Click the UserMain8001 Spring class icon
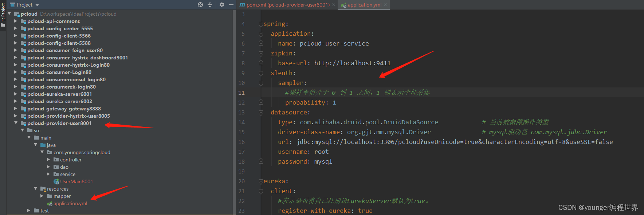The image size is (644, 215). [x=56, y=181]
